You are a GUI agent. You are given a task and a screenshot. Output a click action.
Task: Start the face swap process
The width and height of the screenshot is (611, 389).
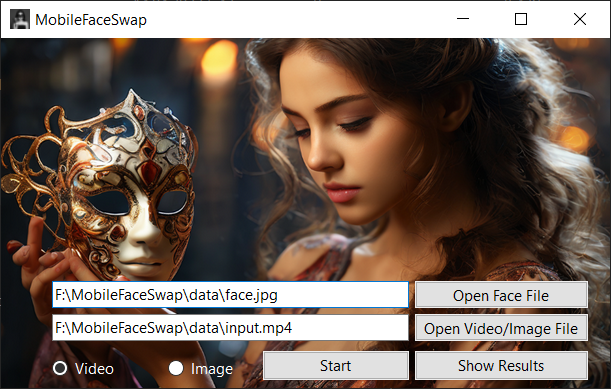point(336,366)
